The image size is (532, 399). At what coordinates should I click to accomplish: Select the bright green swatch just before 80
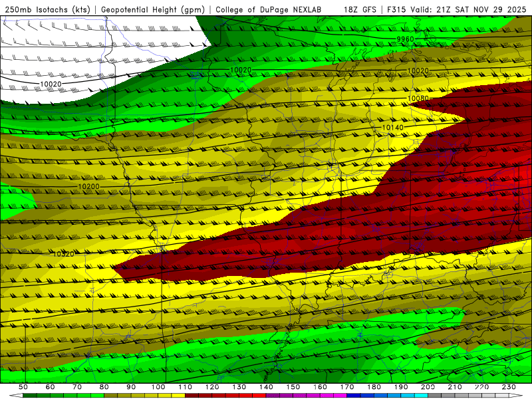click(97, 396)
